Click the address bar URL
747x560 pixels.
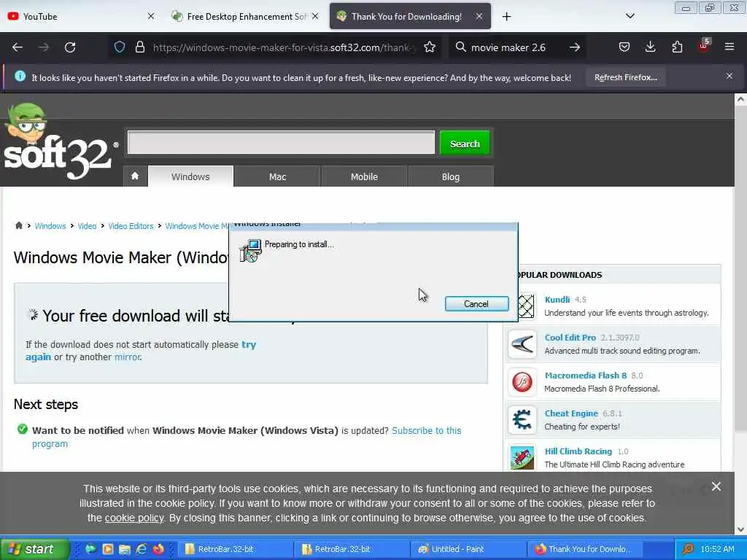click(285, 47)
